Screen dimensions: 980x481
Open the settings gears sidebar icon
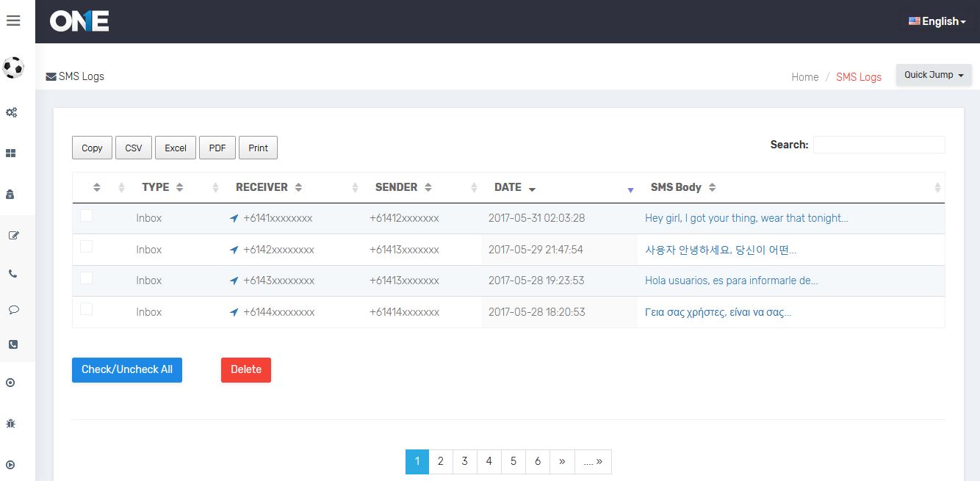(12, 112)
